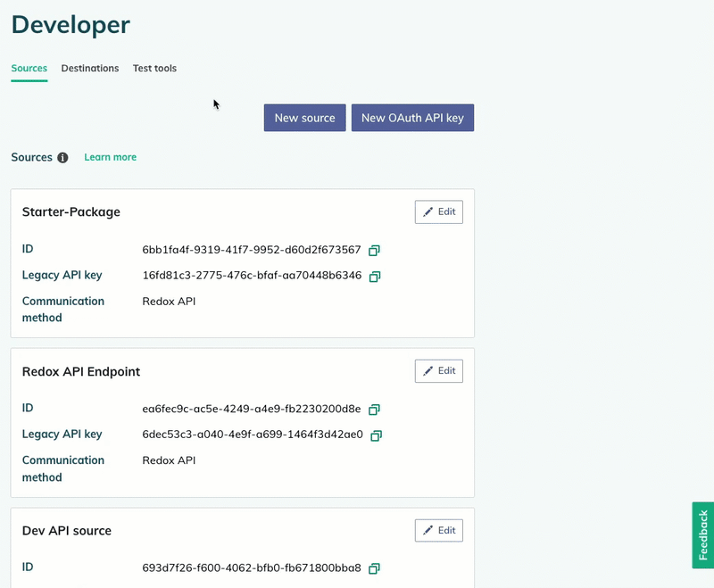Copy the Starter-Package ID value
This screenshot has width=714, height=588.
[x=374, y=251]
